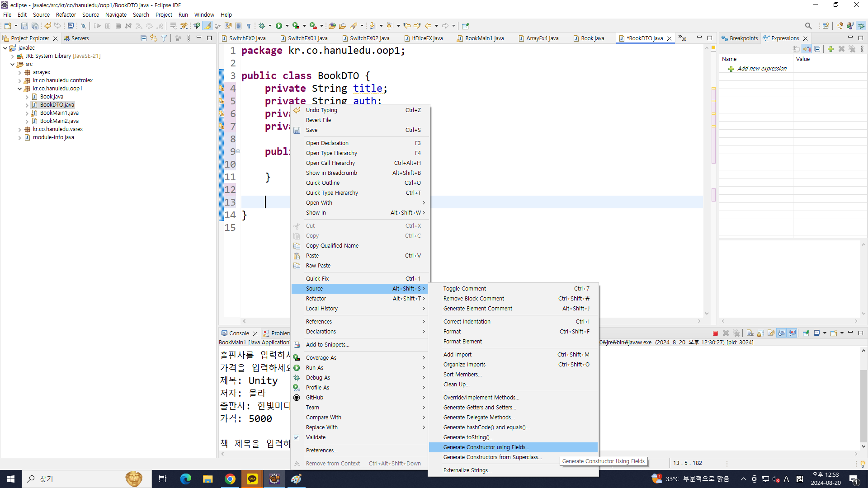The height and width of the screenshot is (488, 868).
Task: Toggle the Validate checkbox menu item
Action: 316,437
